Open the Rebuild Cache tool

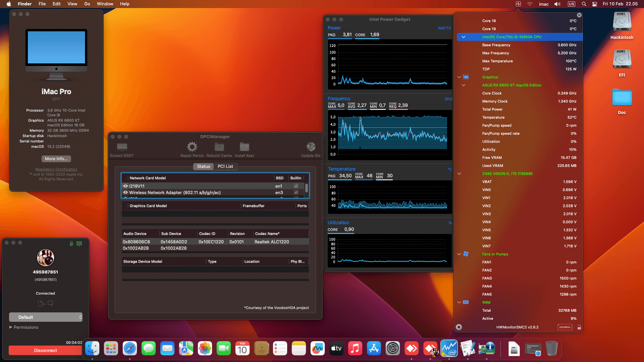tap(219, 147)
